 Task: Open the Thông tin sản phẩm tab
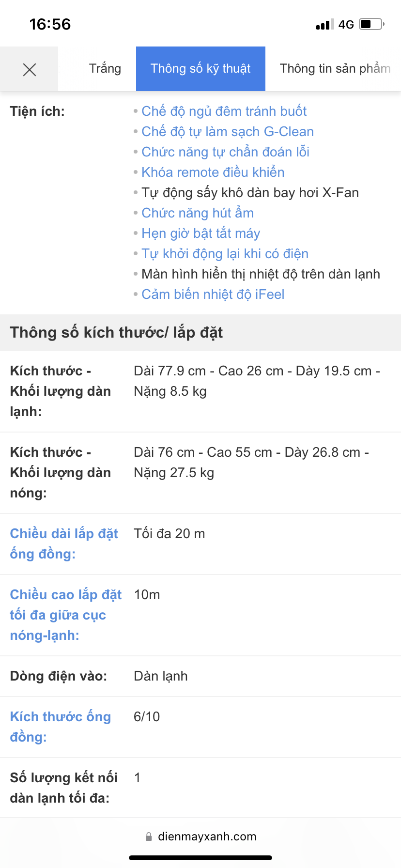[335, 69]
